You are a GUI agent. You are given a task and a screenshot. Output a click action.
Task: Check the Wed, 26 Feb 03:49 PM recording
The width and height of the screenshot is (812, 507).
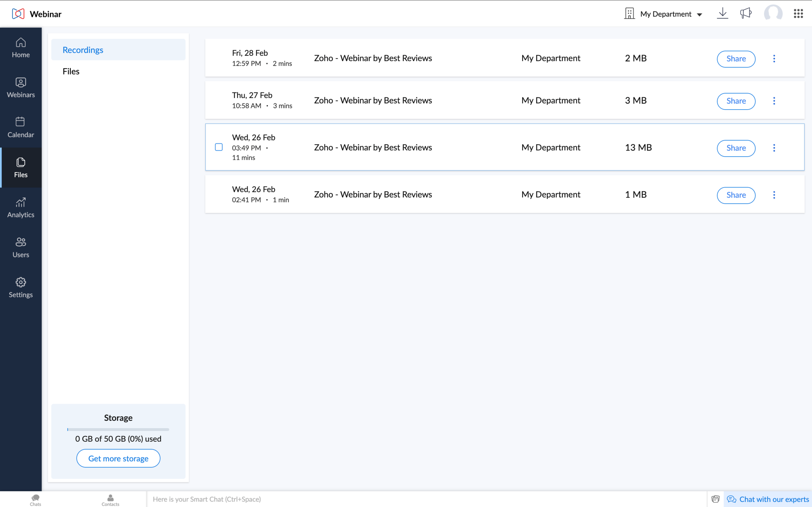tap(219, 147)
